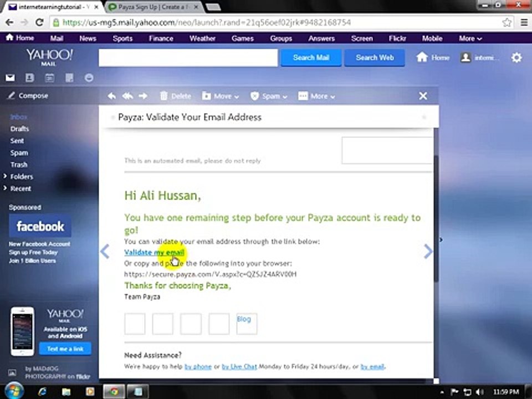The image size is (532, 399).
Task: Open the Notepad icon in the Yahoo toolbar
Action: click(x=69, y=78)
